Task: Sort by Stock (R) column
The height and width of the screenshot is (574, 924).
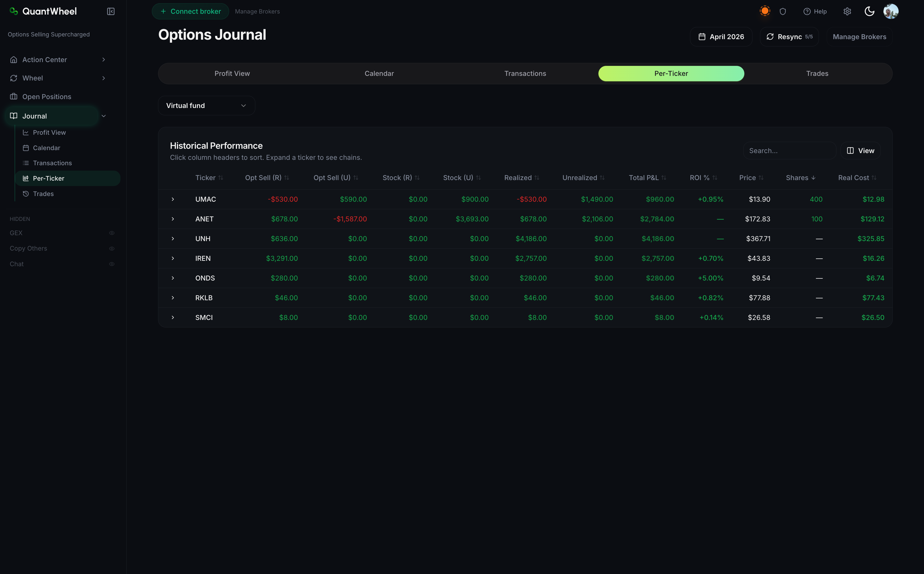Action: coord(401,178)
